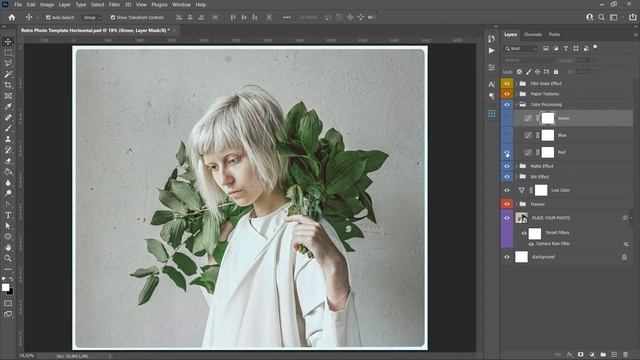640x360 pixels.
Task: Click the share icon at top right
Action: 632,17
